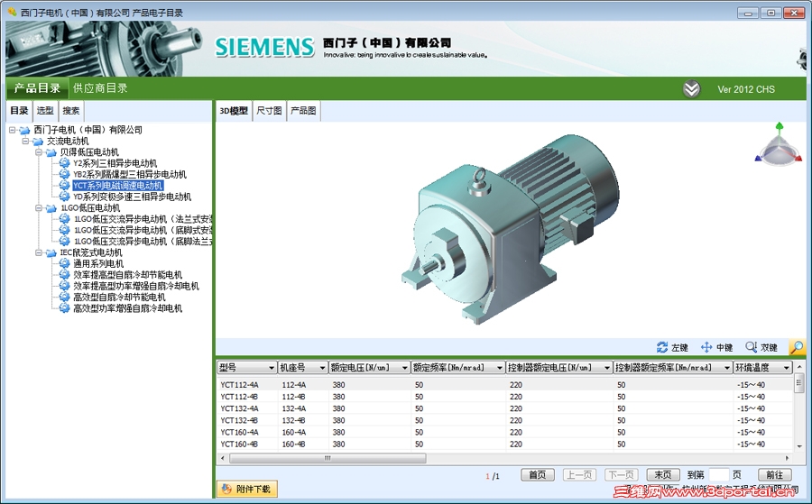
Task: Click the gear icon beside 高效型功率增强自扇冷却电机
Action: click(x=64, y=308)
